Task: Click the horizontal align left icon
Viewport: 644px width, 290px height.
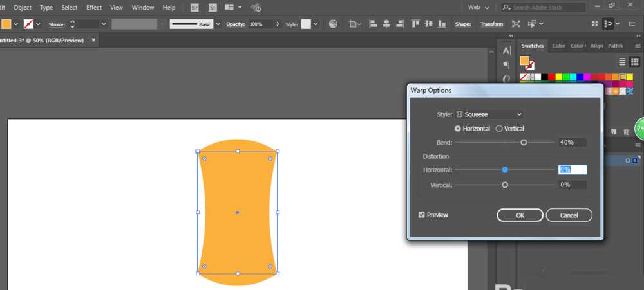Action: click(374, 24)
